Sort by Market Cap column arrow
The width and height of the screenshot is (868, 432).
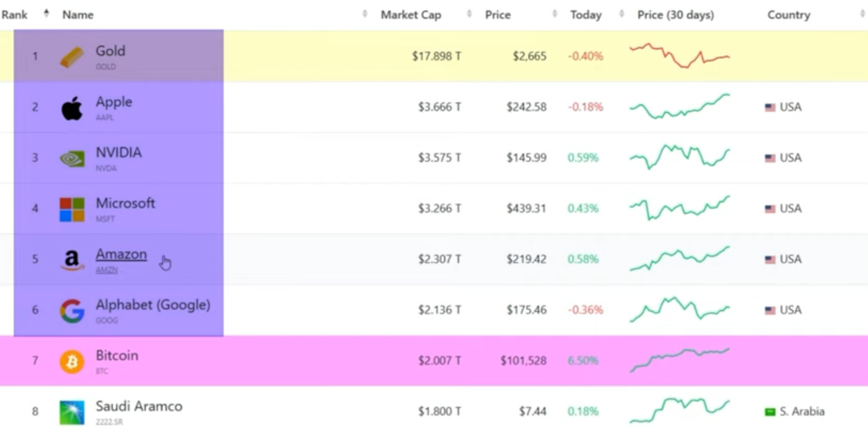tap(469, 14)
